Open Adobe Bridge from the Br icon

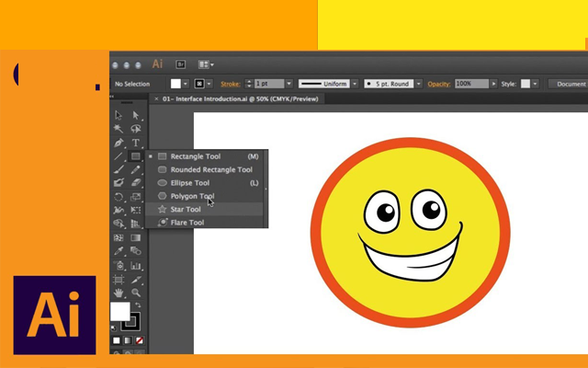181,64
